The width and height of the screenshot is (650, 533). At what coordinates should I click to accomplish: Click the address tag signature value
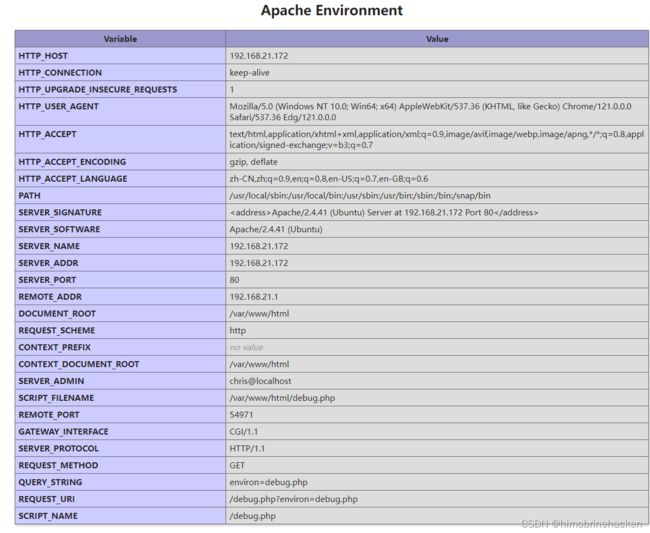tap(384, 213)
